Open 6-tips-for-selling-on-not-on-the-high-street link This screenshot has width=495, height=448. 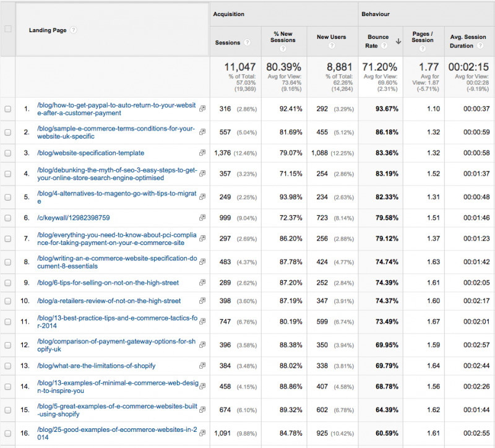point(108,283)
